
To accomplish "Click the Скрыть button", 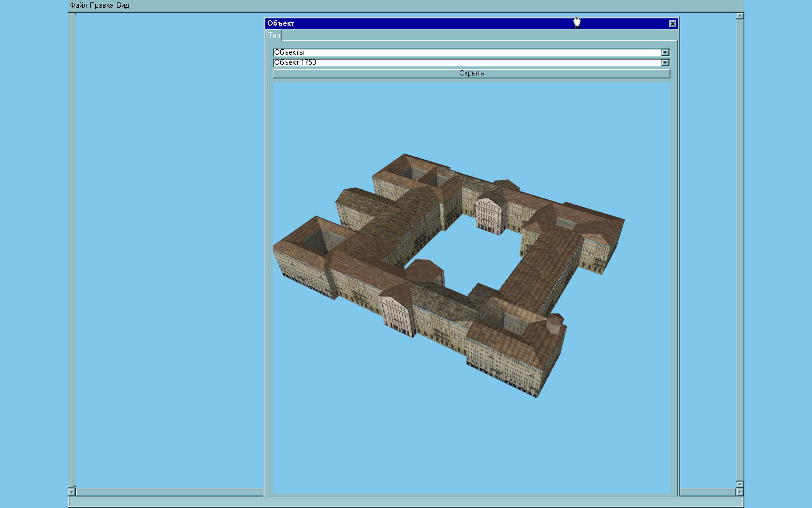I will (x=472, y=74).
